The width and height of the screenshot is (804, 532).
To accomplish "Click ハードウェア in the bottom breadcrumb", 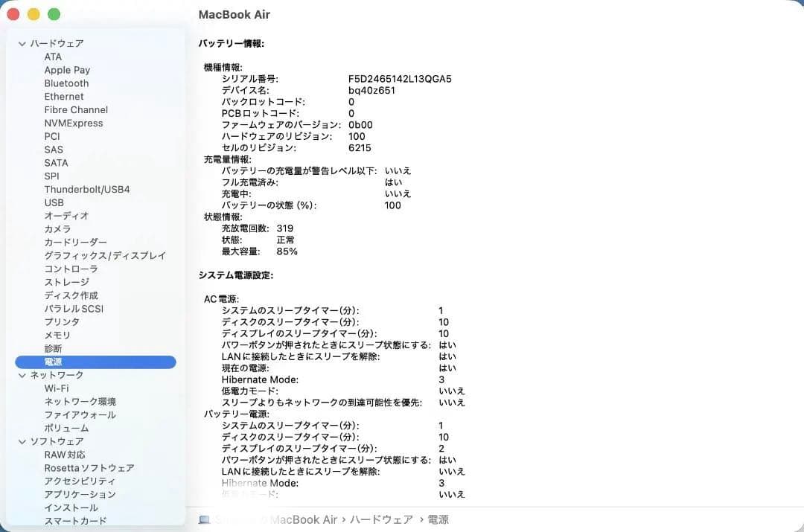I will [381, 519].
